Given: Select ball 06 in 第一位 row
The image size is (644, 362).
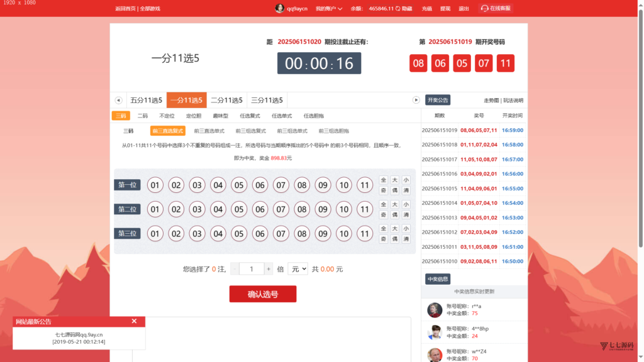Looking at the screenshot, I should click(260, 185).
